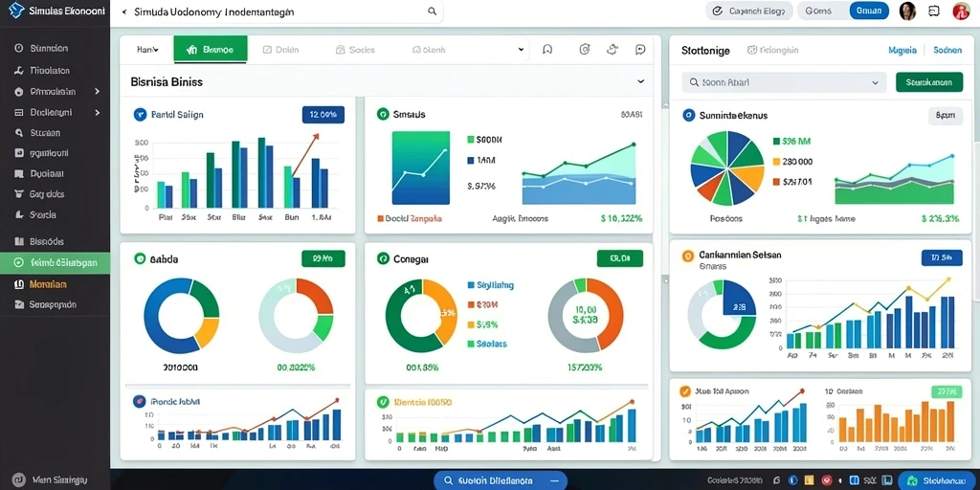Click the blue Siryliuing legend swatch
The width and height of the screenshot is (980, 490).
(471, 285)
